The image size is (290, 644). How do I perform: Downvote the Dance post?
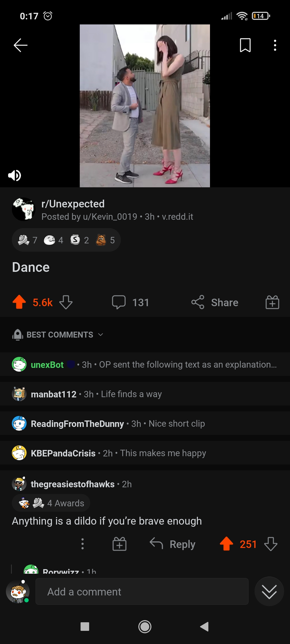[x=66, y=302]
